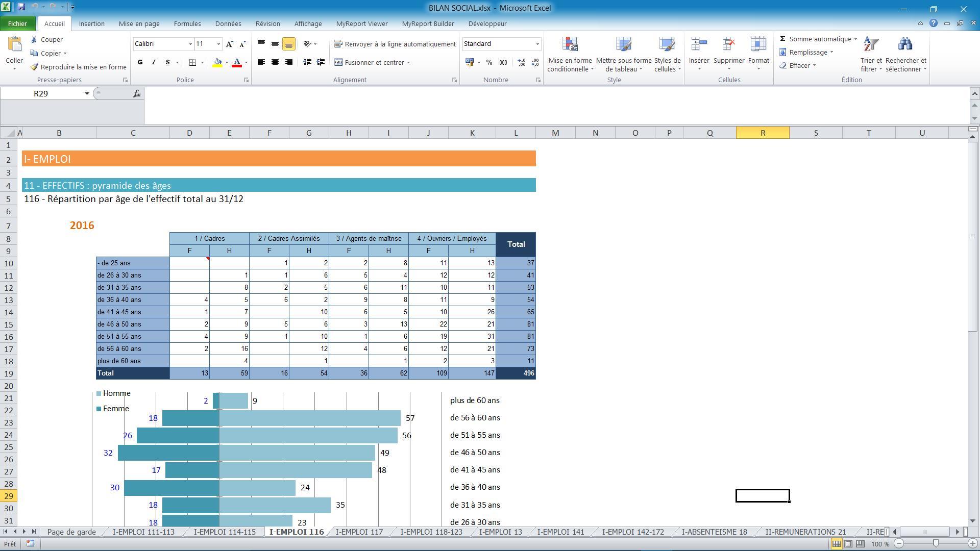Switch to page layout view
Viewport: 980px width, 551px height.
848,544
